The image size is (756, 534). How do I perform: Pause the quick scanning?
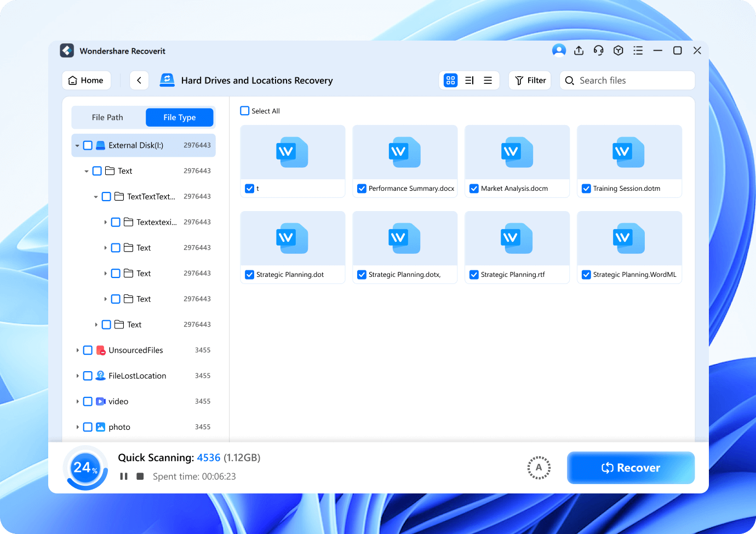tap(124, 476)
